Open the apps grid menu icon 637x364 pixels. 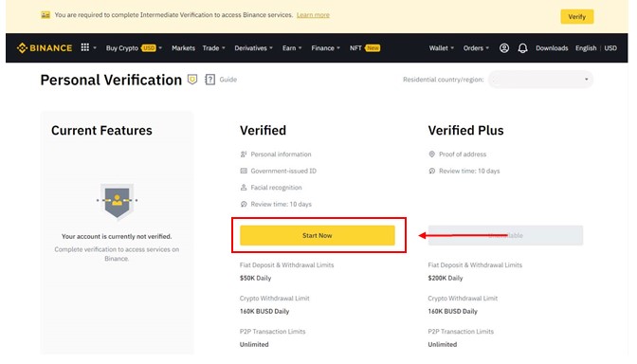tap(84, 47)
